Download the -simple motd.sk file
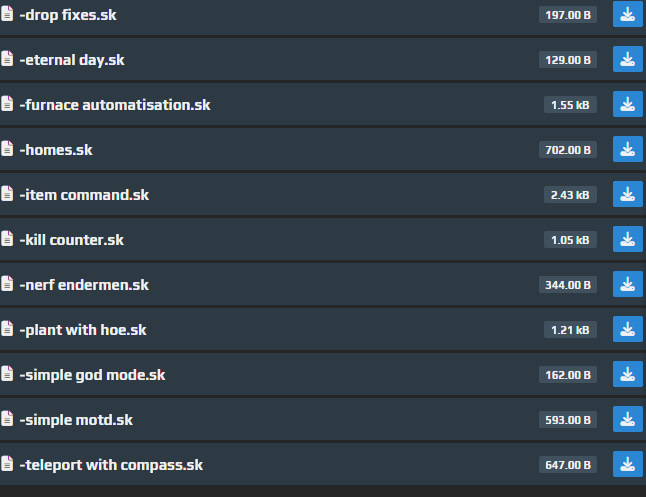Image resolution: width=646 pixels, height=497 pixels. [627, 419]
